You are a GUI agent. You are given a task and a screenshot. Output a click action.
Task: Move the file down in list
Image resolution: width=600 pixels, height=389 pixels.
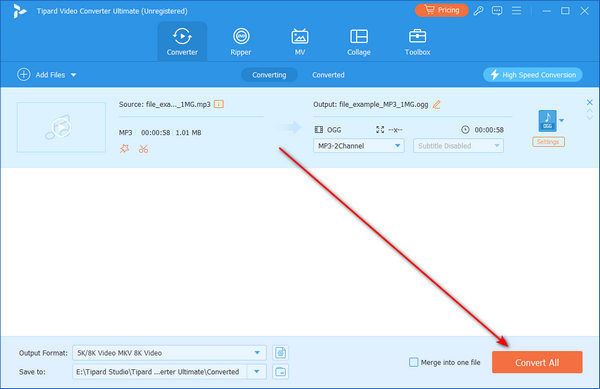[x=590, y=117]
